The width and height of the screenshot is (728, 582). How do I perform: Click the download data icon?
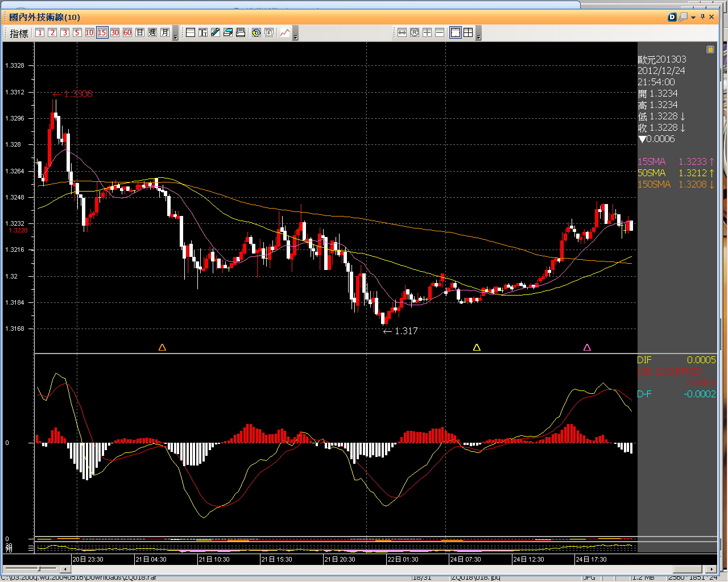tap(269, 33)
